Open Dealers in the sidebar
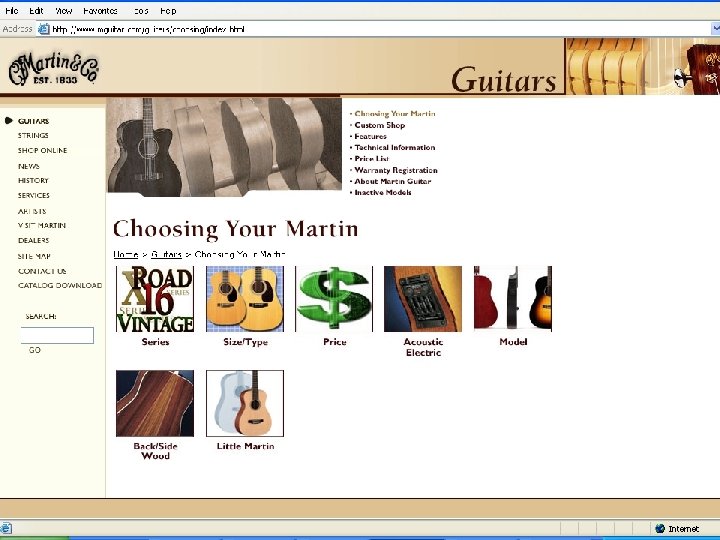 (34, 240)
